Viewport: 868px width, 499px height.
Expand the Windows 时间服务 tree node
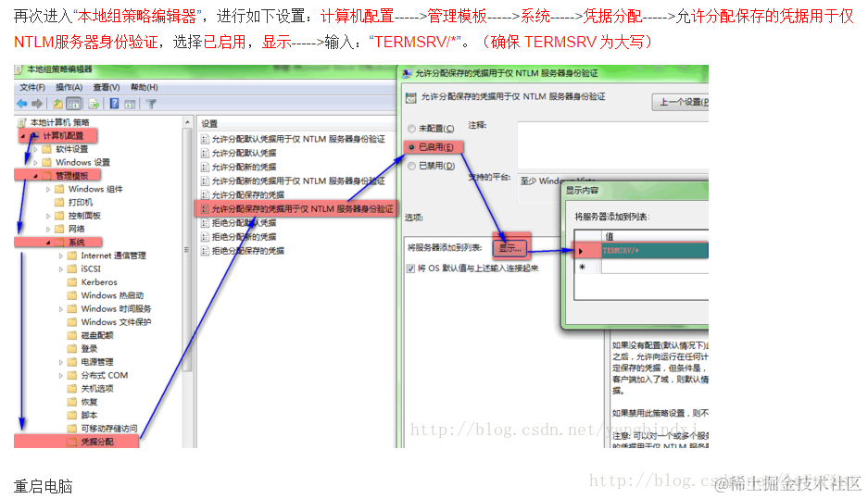click(x=61, y=308)
